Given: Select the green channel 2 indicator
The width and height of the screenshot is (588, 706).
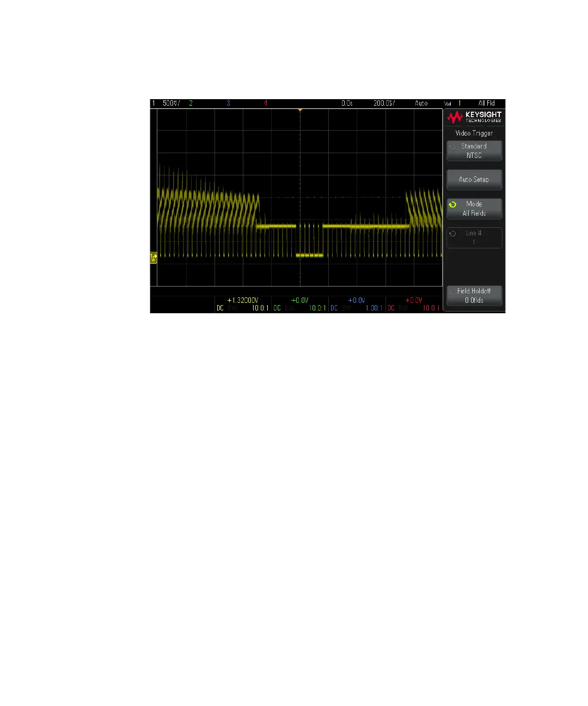Looking at the screenshot, I should click(x=191, y=103).
